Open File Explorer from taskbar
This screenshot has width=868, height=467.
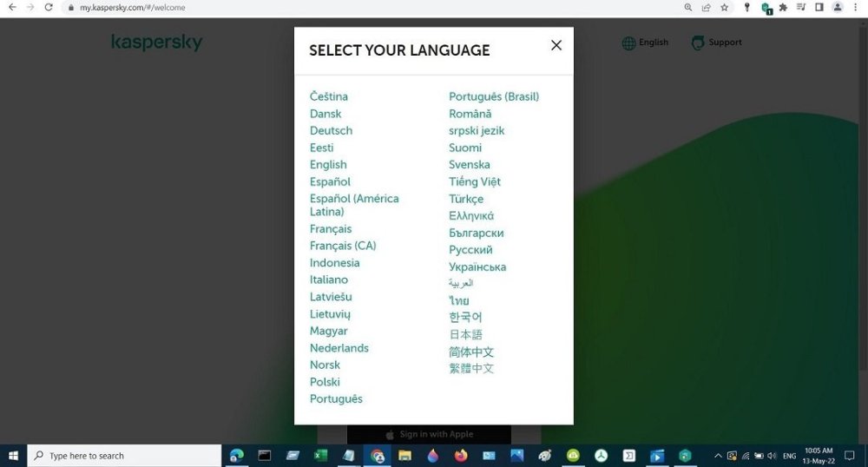click(404, 456)
